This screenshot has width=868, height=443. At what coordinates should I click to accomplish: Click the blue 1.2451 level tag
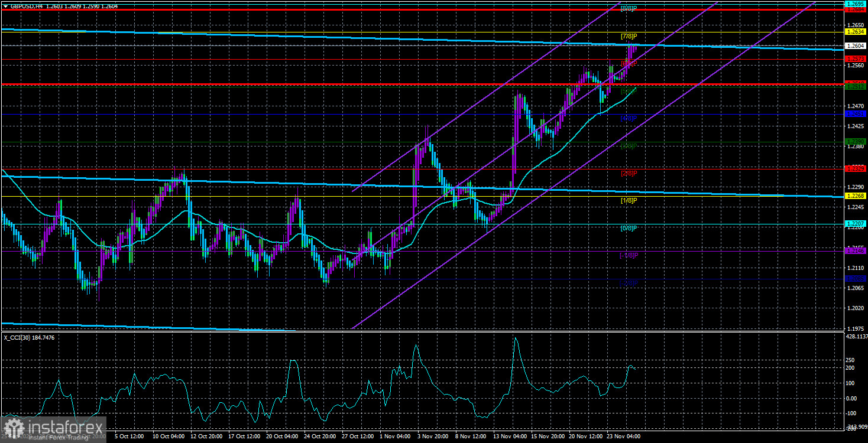click(x=855, y=114)
